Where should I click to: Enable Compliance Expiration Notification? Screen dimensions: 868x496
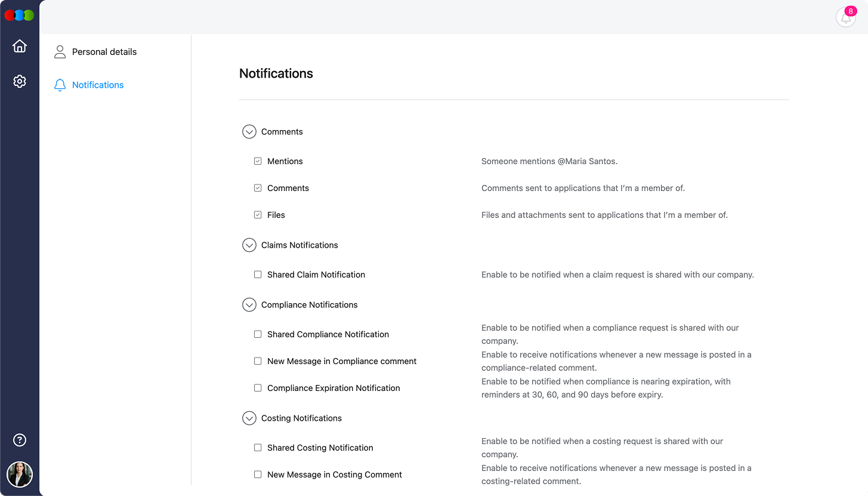click(x=258, y=387)
